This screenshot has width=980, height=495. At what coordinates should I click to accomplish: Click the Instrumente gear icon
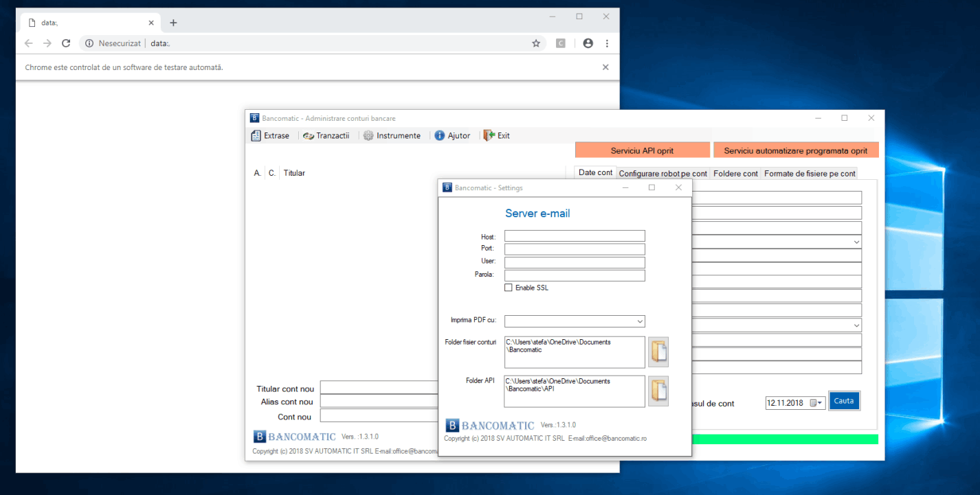pyautogui.click(x=368, y=136)
